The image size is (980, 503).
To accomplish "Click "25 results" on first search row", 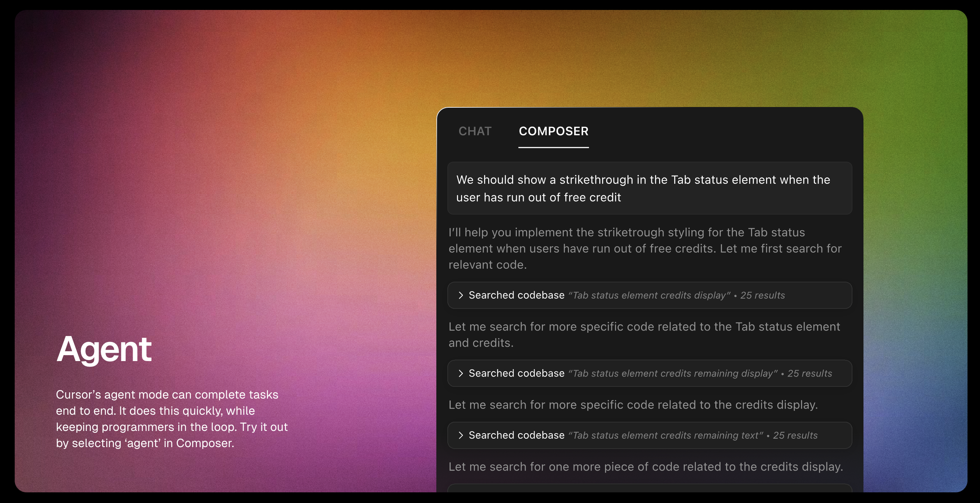I will (x=762, y=296).
